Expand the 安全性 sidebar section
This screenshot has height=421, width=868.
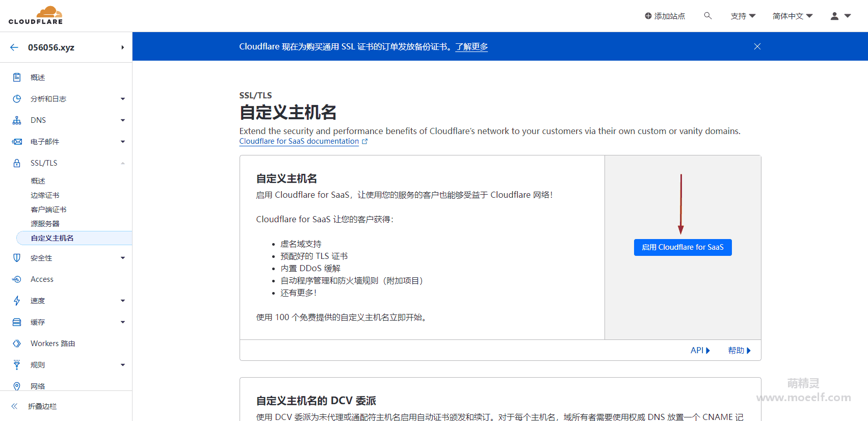[x=123, y=258]
